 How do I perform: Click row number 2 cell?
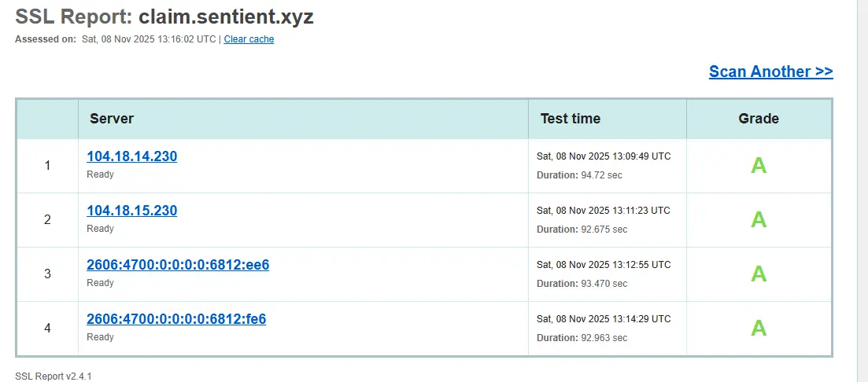47,219
